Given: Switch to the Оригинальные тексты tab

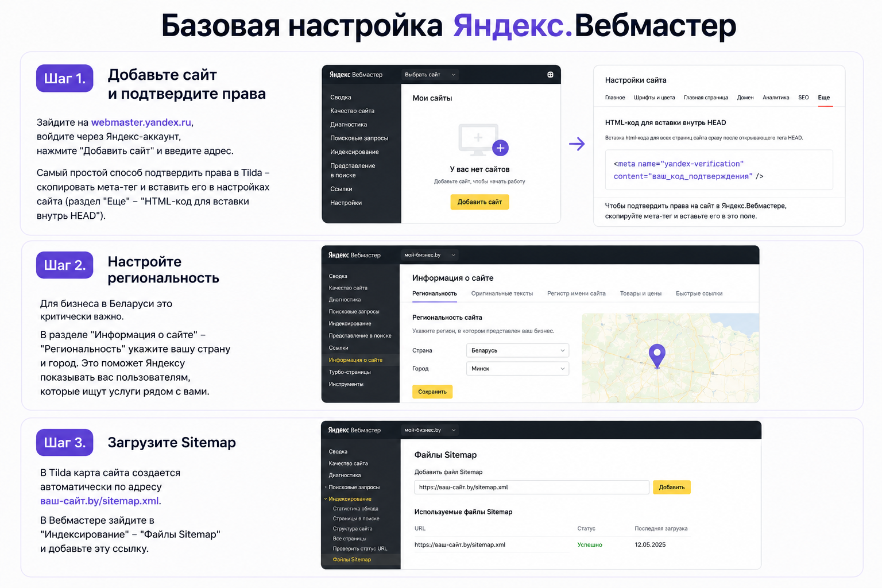Looking at the screenshot, I should coord(502,293).
